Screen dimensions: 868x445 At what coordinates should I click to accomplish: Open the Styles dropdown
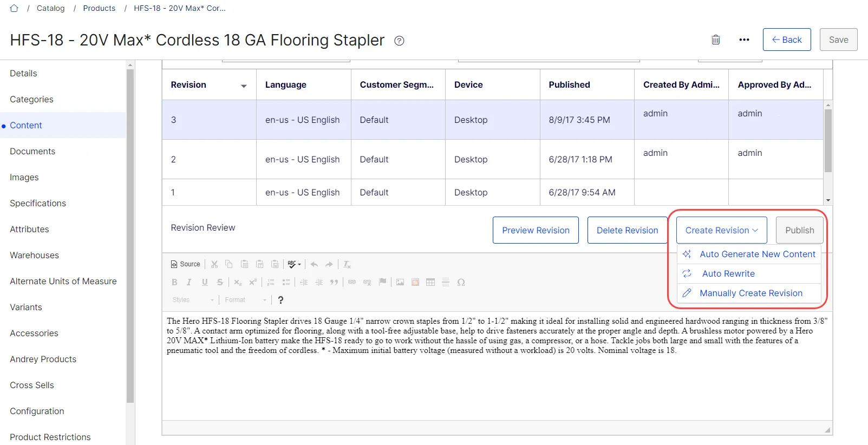click(193, 300)
